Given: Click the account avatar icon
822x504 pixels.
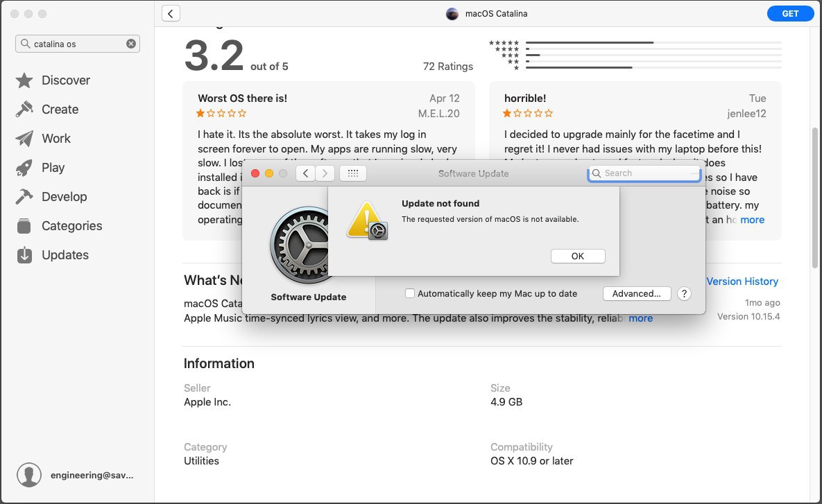Looking at the screenshot, I should (x=29, y=475).
